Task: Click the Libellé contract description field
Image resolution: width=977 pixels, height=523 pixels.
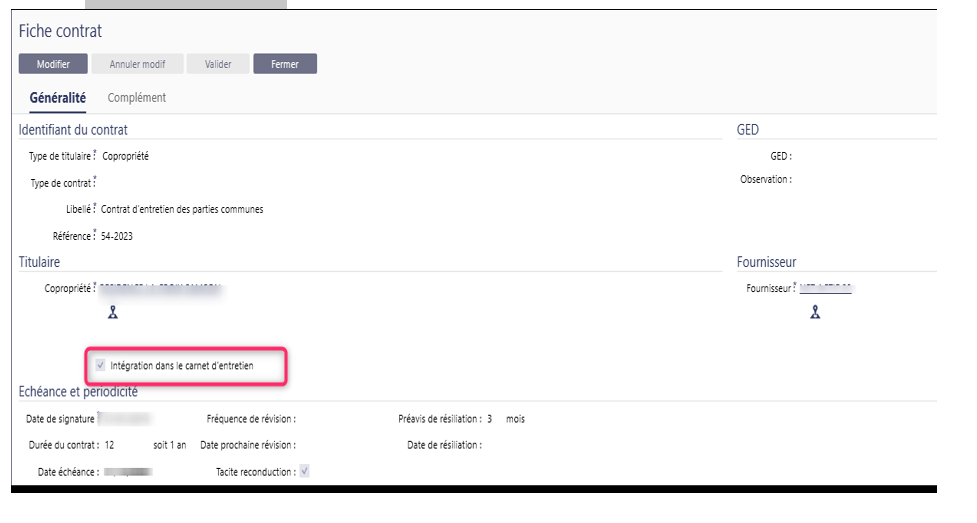Action: [x=182, y=210]
